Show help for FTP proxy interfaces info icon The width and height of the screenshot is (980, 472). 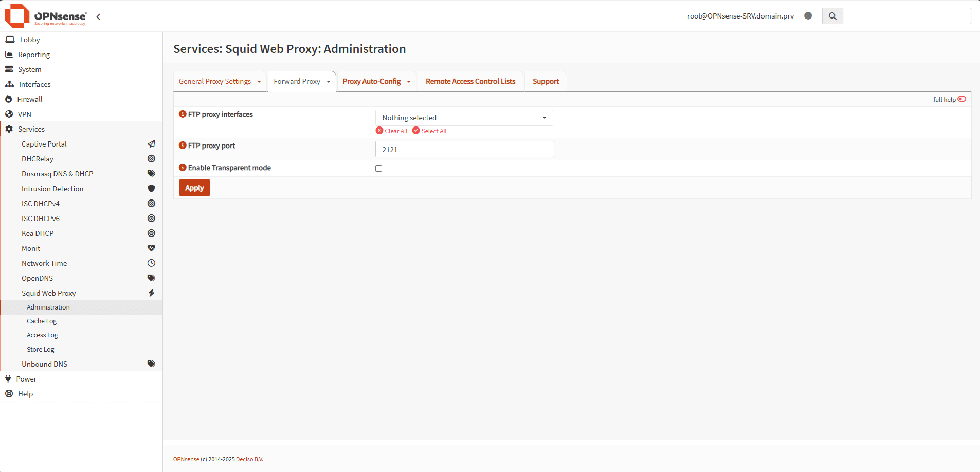click(x=183, y=114)
